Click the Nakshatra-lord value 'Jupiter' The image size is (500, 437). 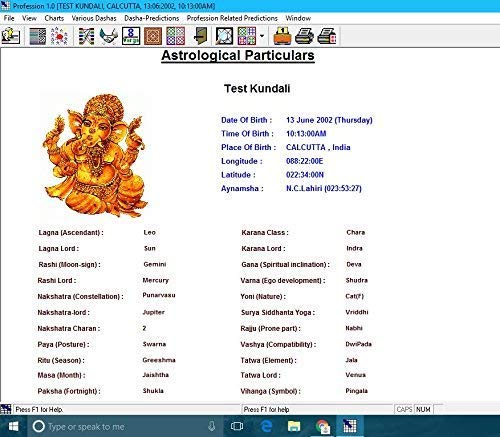[153, 312]
